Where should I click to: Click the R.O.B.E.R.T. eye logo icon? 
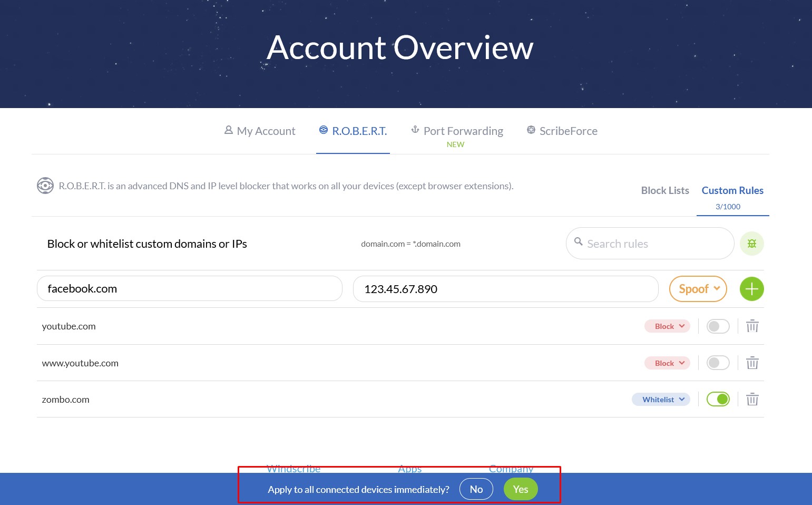[45, 186]
